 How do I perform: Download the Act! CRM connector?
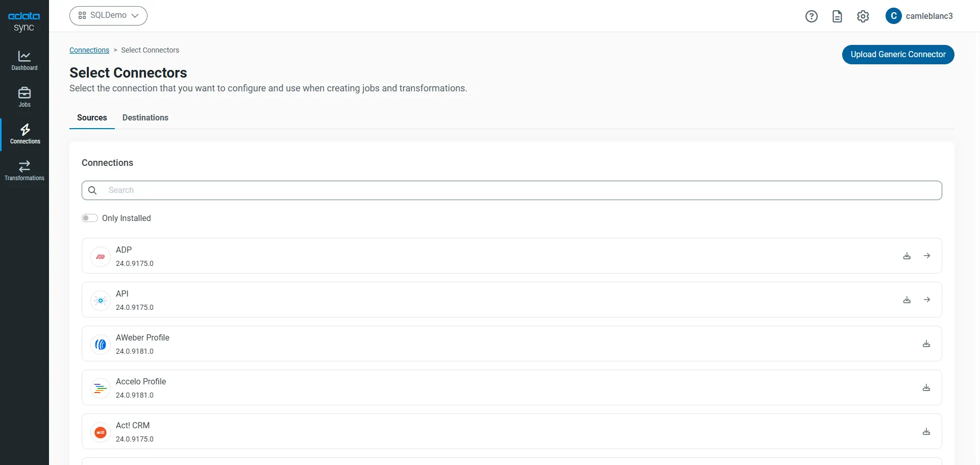point(926,431)
